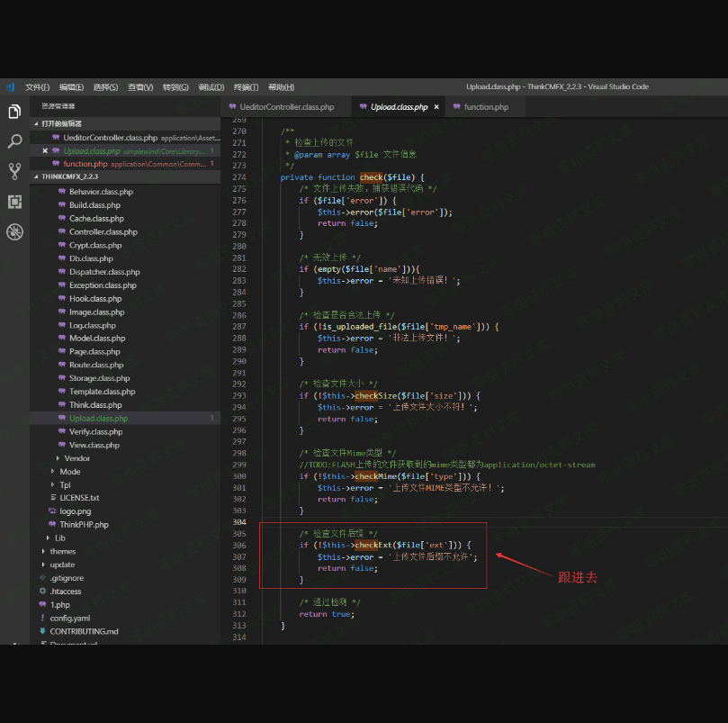Expand the Vendor folder
This screenshot has height=723, width=728.
[76, 458]
